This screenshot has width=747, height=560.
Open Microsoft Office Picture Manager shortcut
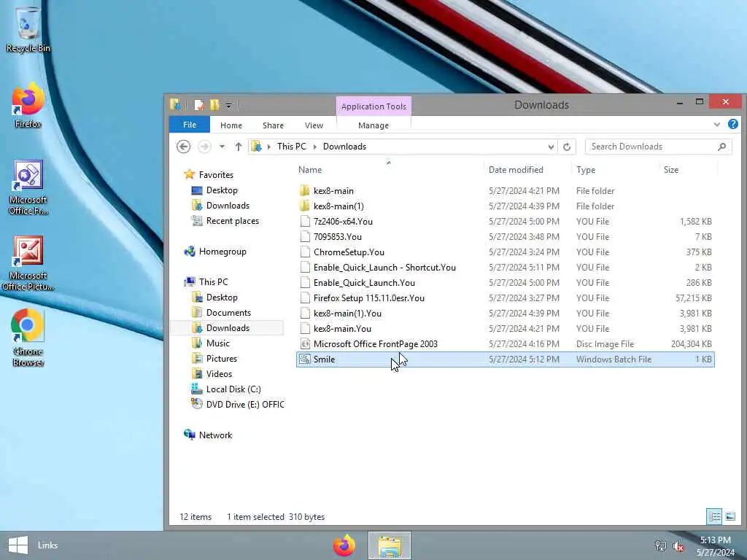[x=28, y=263]
